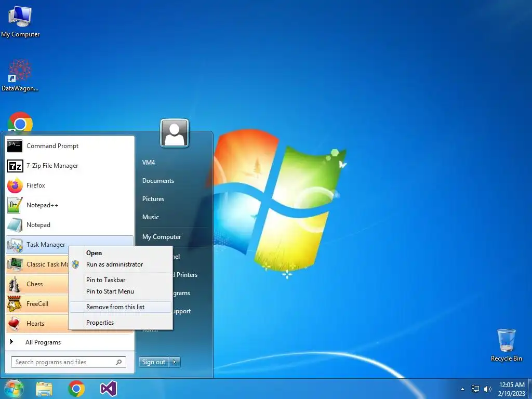Open the shutdown options arrow beside Sign out
Image resolution: width=532 pixels, height=399 pixels.
coord(175,362)
